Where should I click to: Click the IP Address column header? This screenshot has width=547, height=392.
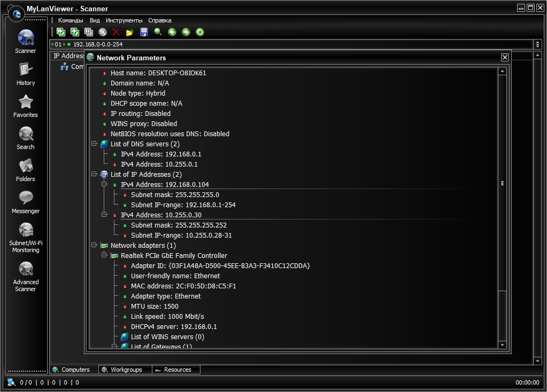point(68,56)
